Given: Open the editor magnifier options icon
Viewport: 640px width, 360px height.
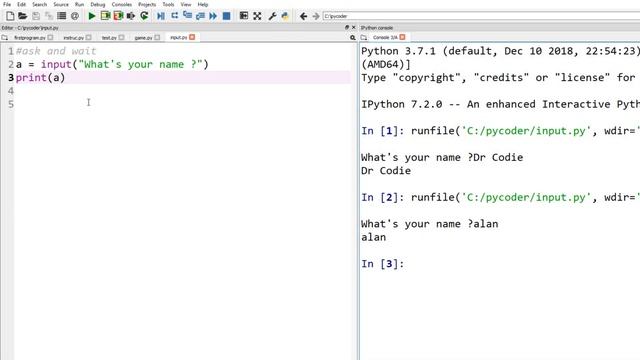Looking at the screenshot, I should coord(353,38).
